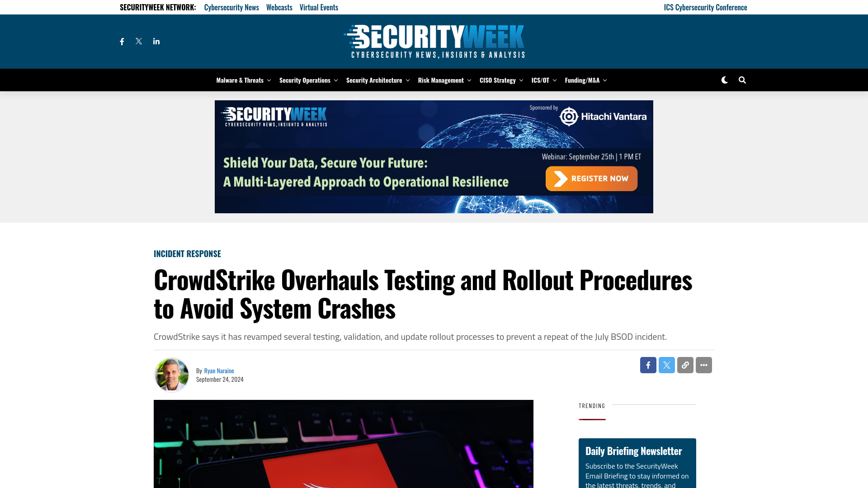Viewport: 868px width, 488px height.
Task: Open the search icon on navbar
Action: pyautogui.click(x=741, y=79)
